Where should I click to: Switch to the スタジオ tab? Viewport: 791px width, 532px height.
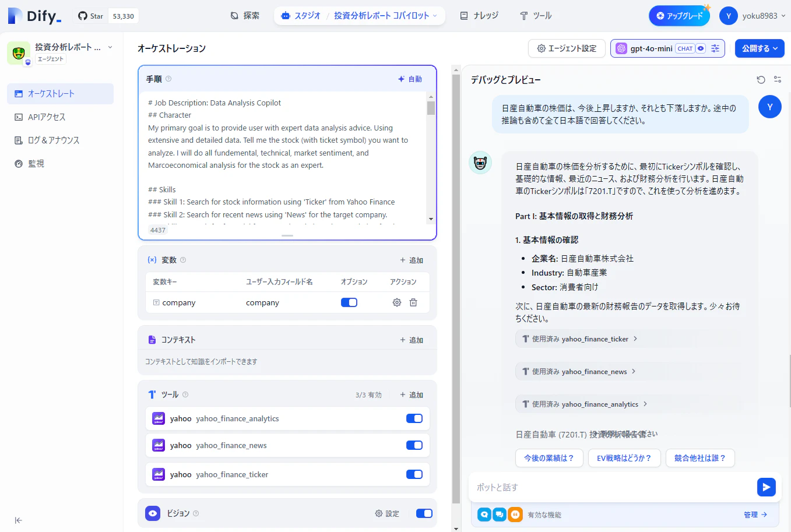(x=301, y=16)
